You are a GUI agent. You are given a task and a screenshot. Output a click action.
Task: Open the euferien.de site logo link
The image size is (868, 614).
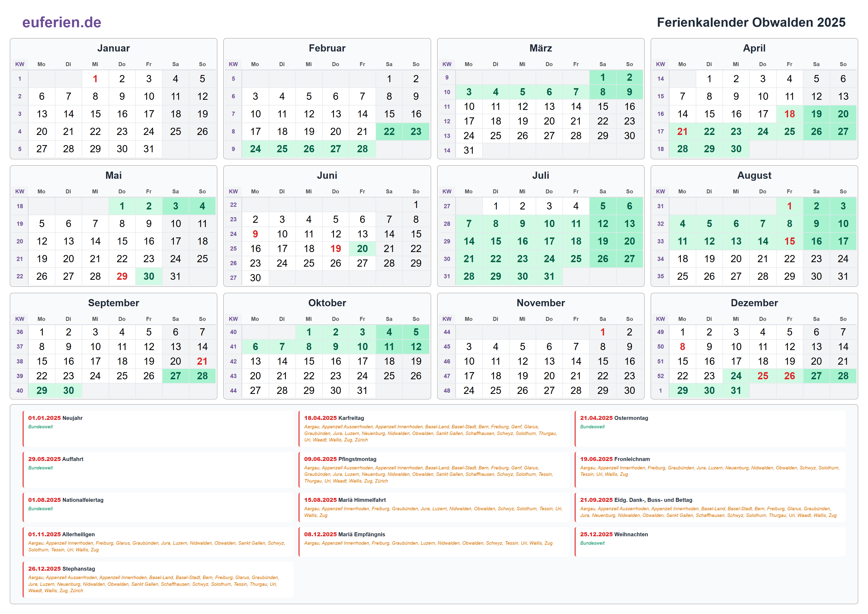point(62,22)
